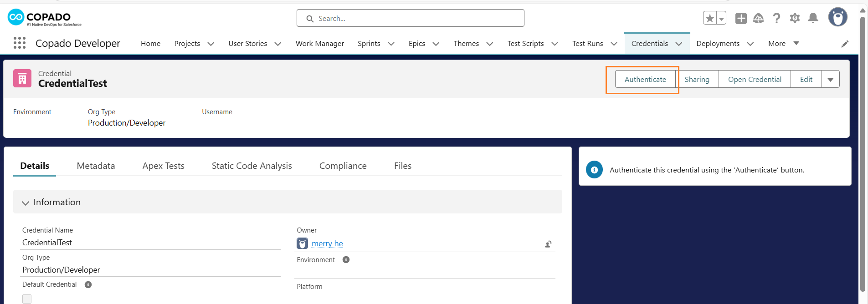Expand the Credentials tab dropdown chevron
The height and width of the screenshot is (304, 868).
tap(679, 44)
